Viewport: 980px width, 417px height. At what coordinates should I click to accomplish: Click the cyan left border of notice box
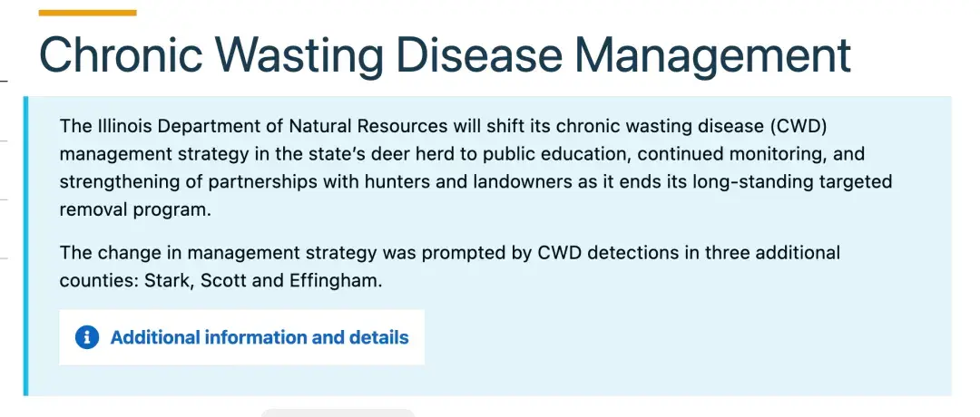pyautogui.click(x=25, y=246)
